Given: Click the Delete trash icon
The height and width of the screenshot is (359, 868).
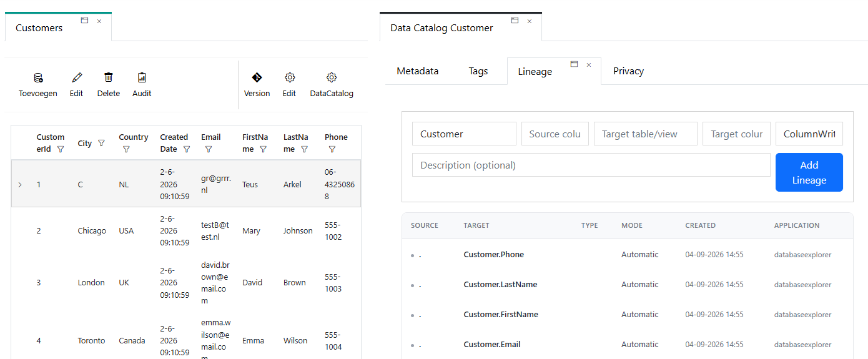Looking at the screenshot, I should click(x=109, y=78).
